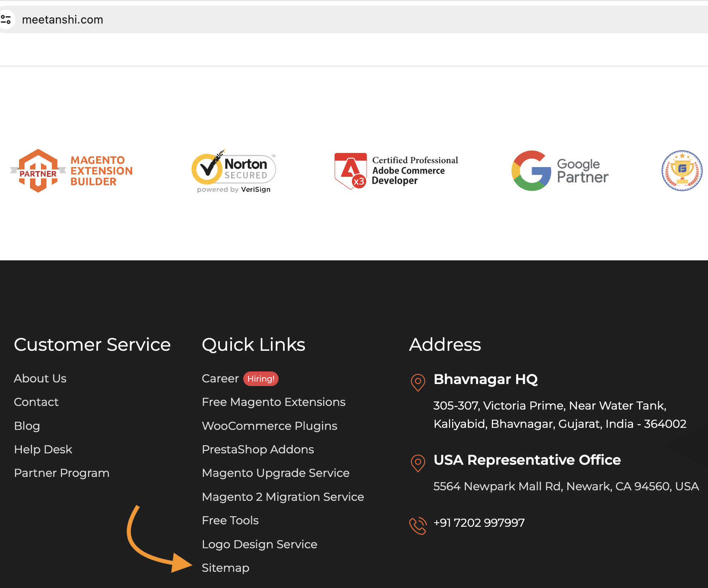
Task: View the Norton Secured VeriSign badge
Action: point(234,171)
